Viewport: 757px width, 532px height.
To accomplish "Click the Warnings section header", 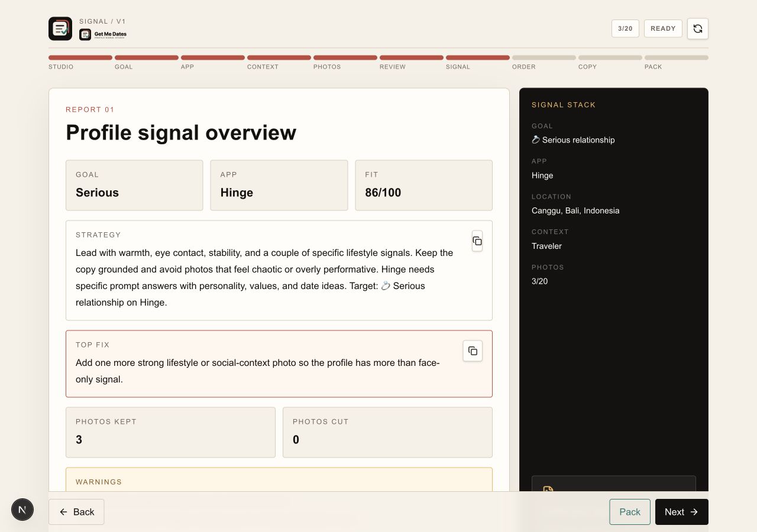I will (99, 482).
